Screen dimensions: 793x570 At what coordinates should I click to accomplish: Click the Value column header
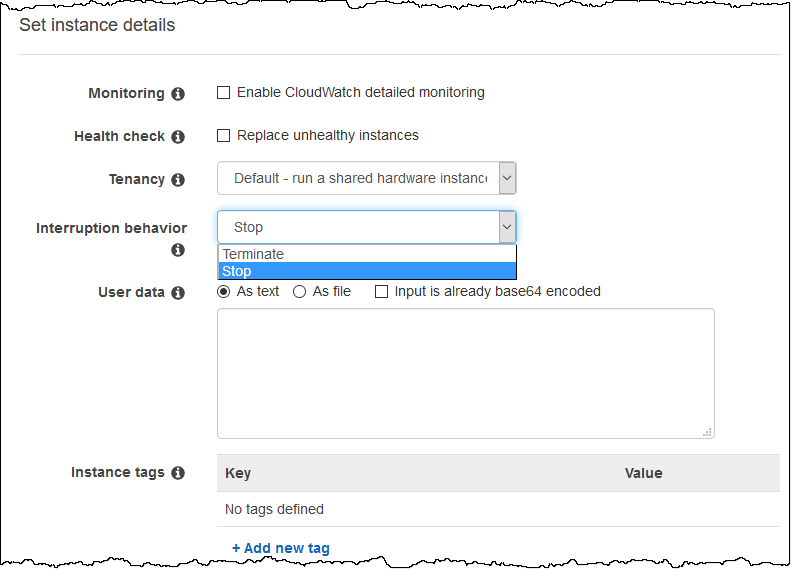[643, 473]
